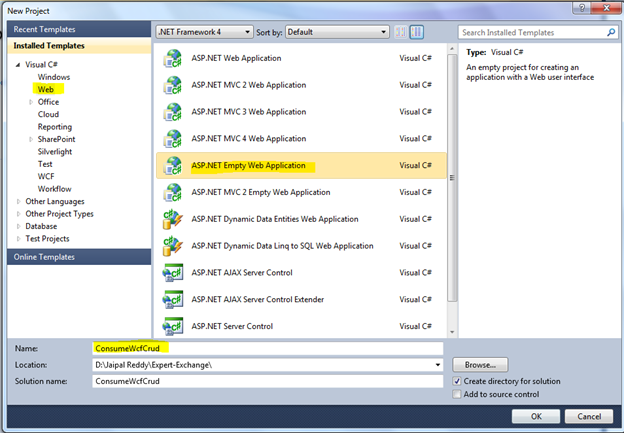Image resolution: width=624 pixels, height=433 pixels.
Task: Click the Dynamic Data Entities Web Application icon
Action: pos(173,219)
